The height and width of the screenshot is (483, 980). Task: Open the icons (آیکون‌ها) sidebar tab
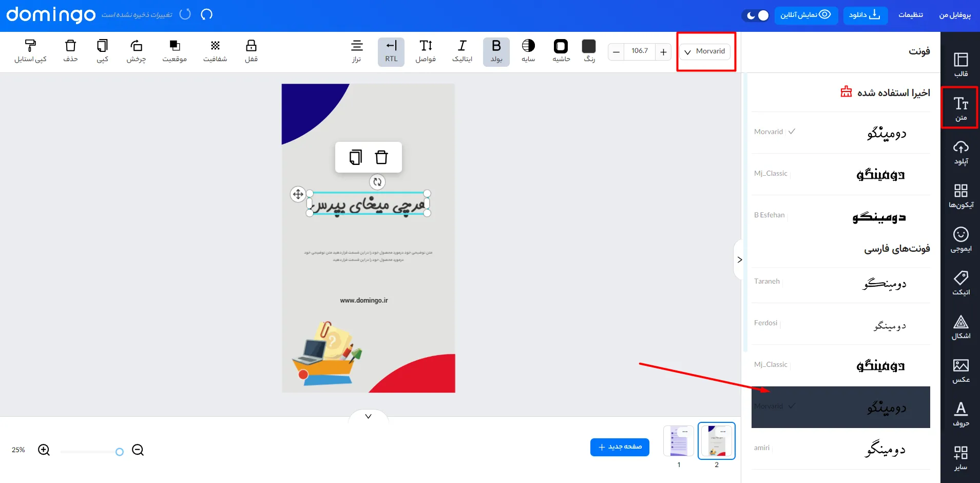pyautogui.click(x=960, y=196)
